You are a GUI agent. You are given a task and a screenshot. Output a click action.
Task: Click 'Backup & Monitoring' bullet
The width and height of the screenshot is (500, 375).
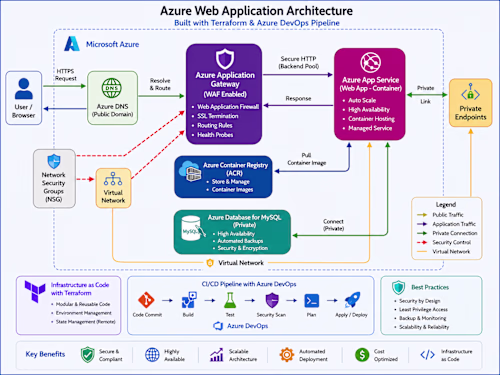(423, 318)
